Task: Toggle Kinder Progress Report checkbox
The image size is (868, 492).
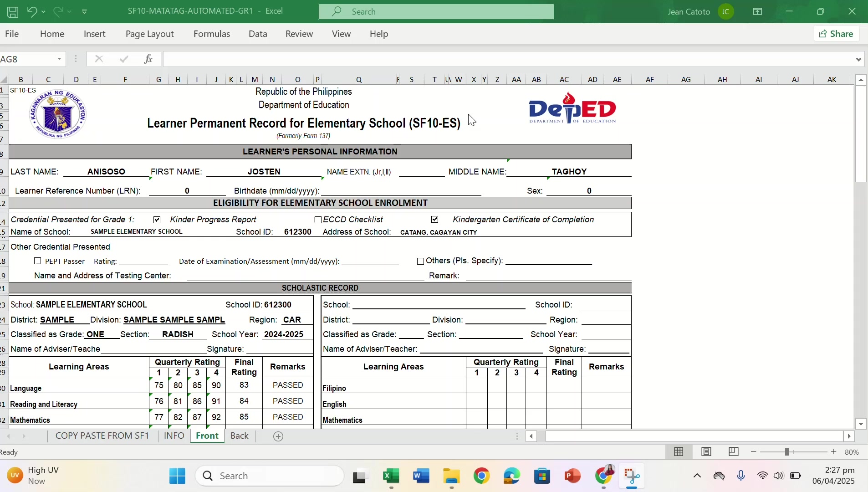Action: pos(157,220)
